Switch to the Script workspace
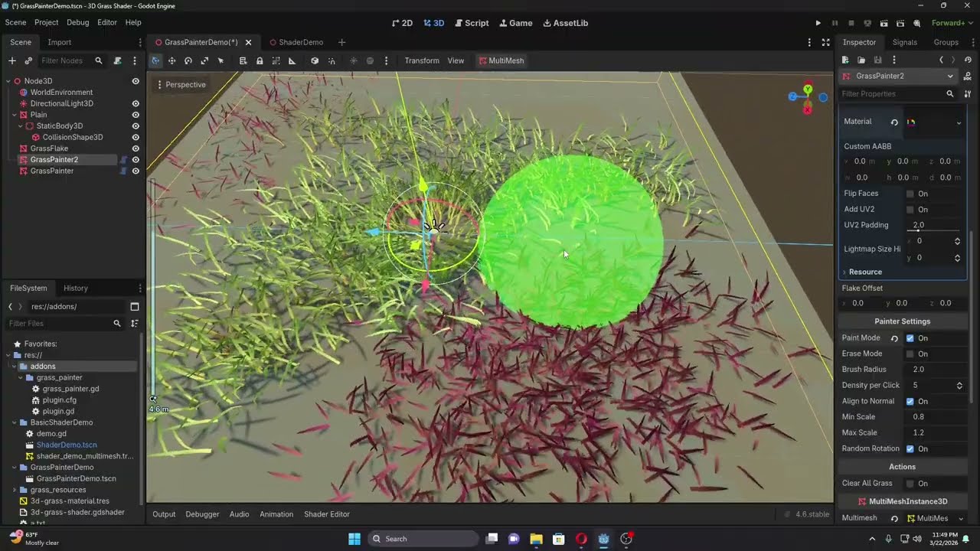980x551 pixels. point(471,23)
